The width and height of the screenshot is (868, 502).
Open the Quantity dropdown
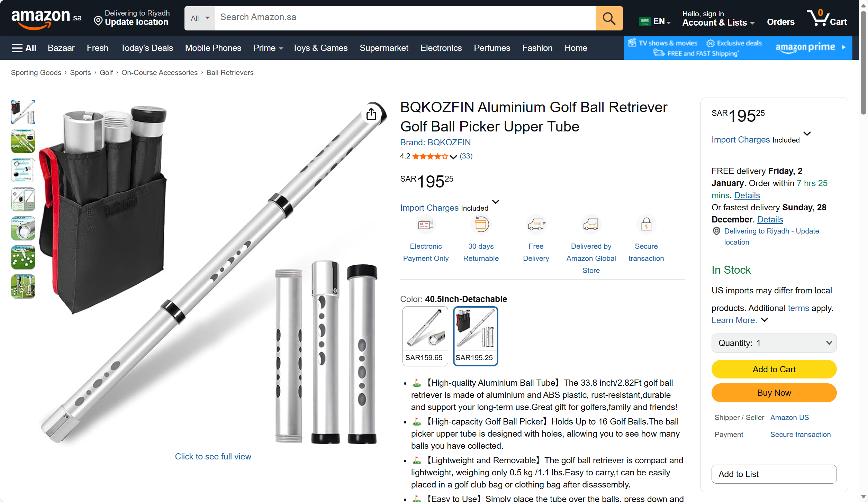(774, 343)
